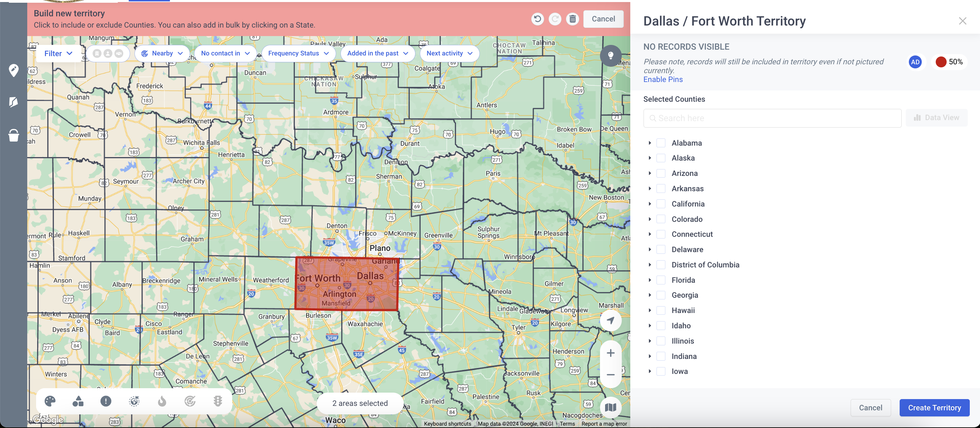Check the Arkansas checkbox
Viewport: 980px width, 428px height.
(661, 188)
